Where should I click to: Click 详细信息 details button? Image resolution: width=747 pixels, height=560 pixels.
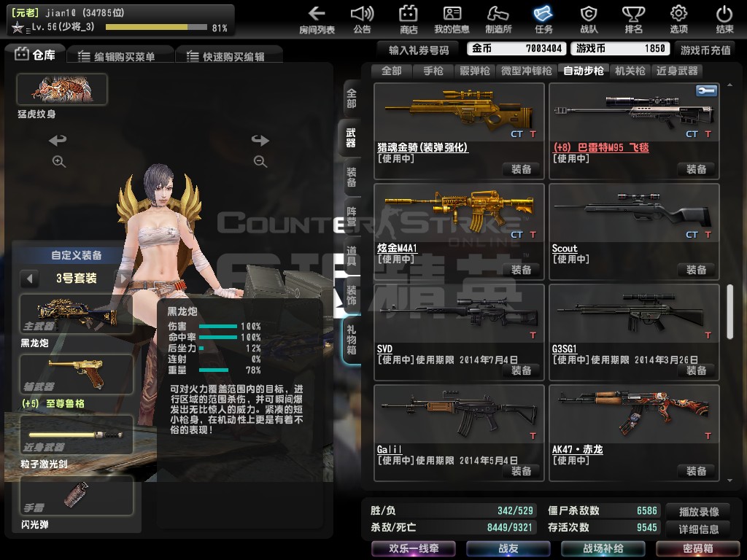(x=699, y=529)
